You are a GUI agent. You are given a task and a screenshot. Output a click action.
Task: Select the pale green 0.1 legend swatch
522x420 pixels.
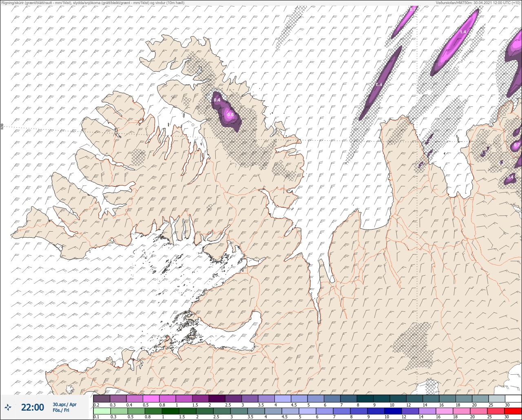[102, 411]
